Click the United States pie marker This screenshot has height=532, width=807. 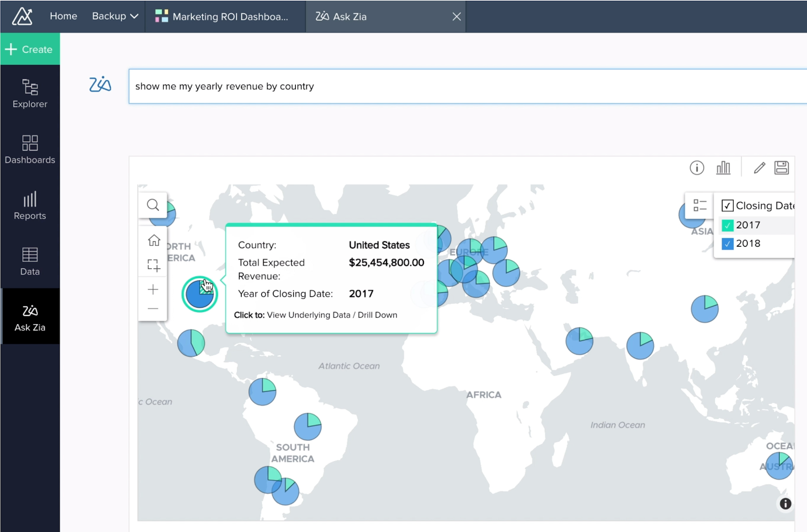pyautogui.click(x=200, y=294)
